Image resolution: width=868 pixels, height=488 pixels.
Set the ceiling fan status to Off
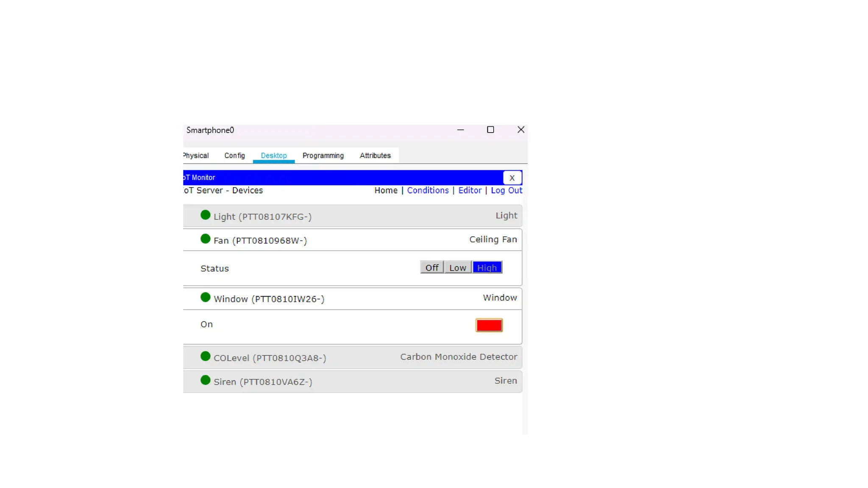(x=432, y=267)
